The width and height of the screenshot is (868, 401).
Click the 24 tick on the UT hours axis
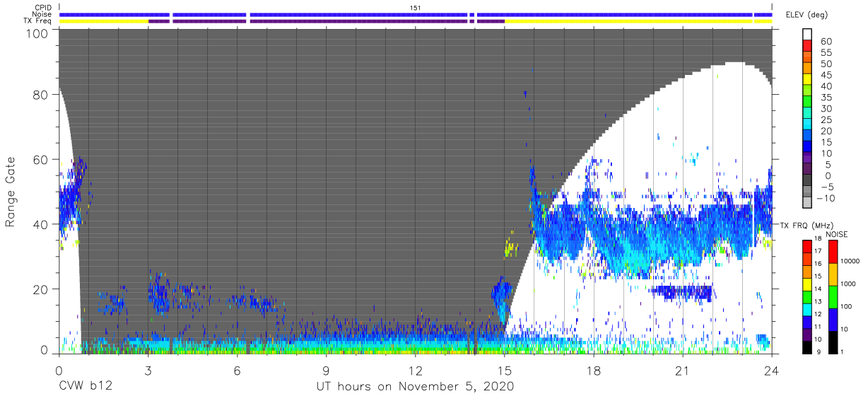(x=772, y=371)
